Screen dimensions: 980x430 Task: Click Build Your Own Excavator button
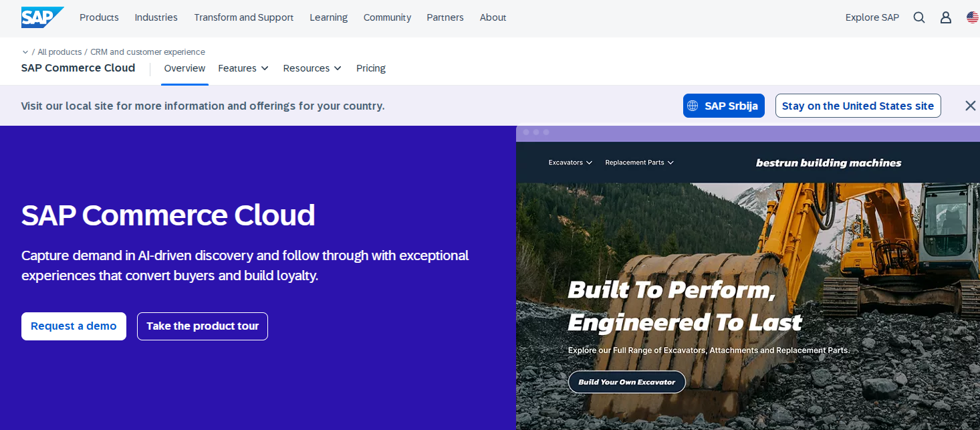tap(627, 382)
